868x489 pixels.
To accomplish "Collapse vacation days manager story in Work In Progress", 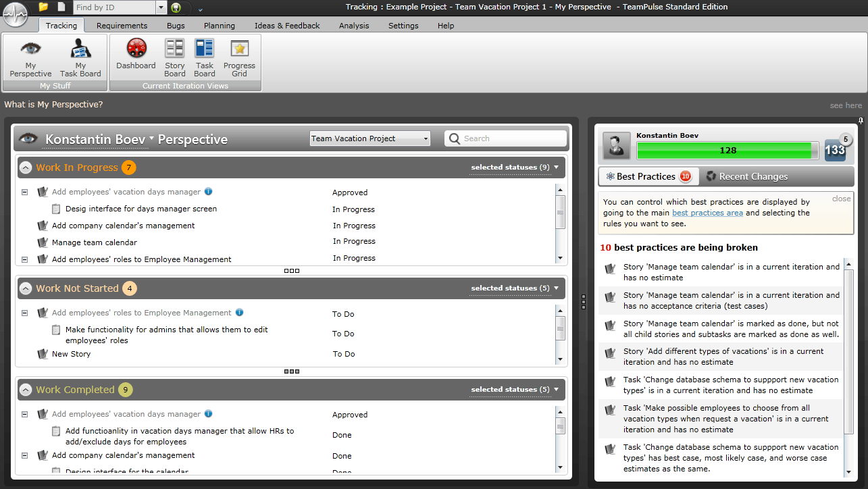I will 24,192.
